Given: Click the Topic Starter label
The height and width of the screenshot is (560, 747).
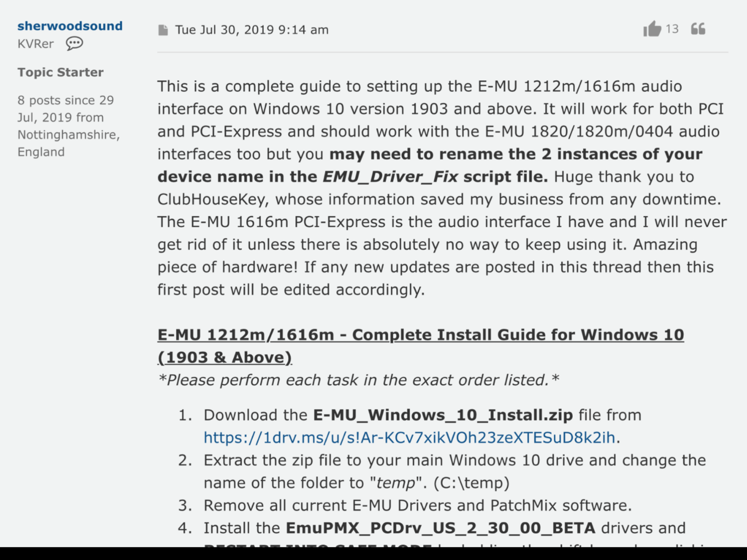Looking at the screenshot, I should [x=61, y=72].
